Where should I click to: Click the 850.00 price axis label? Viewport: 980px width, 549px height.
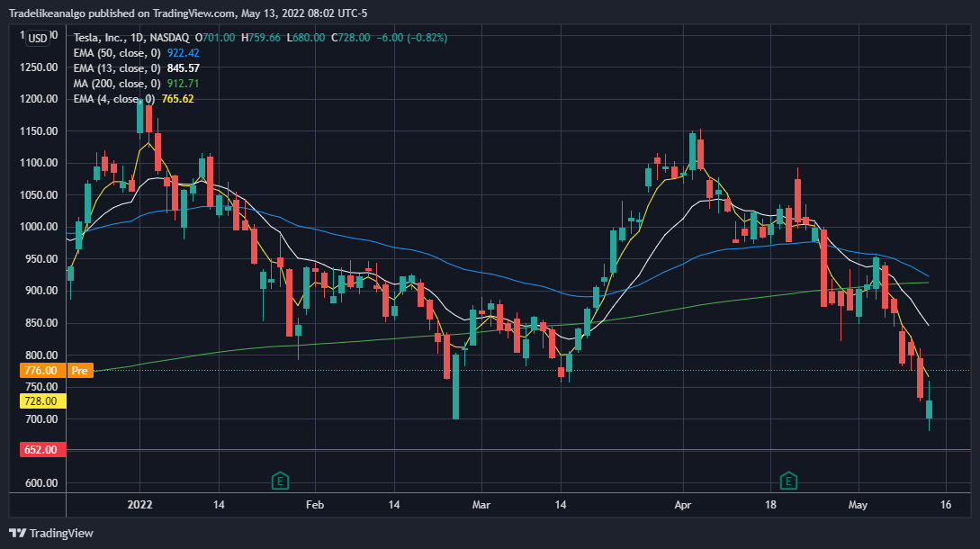[x=41, y=323]
